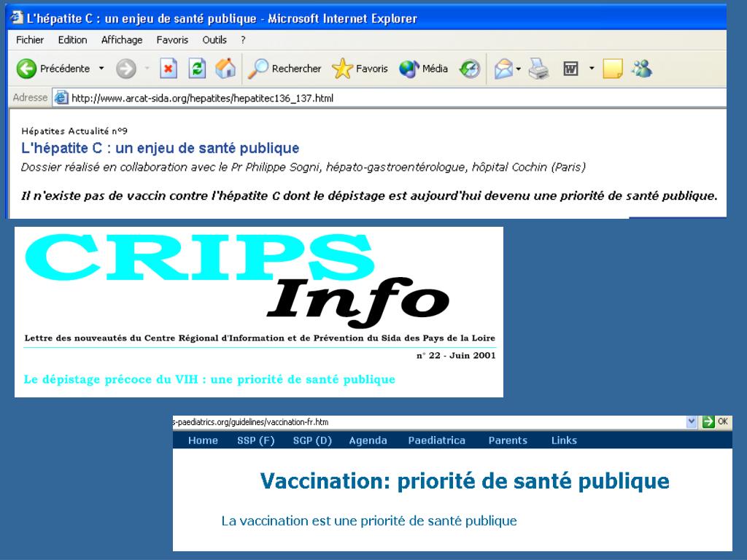Click La vaccination est une priorité sentence
This screenshot has height=560, width=747.
(x=369, y=521)
